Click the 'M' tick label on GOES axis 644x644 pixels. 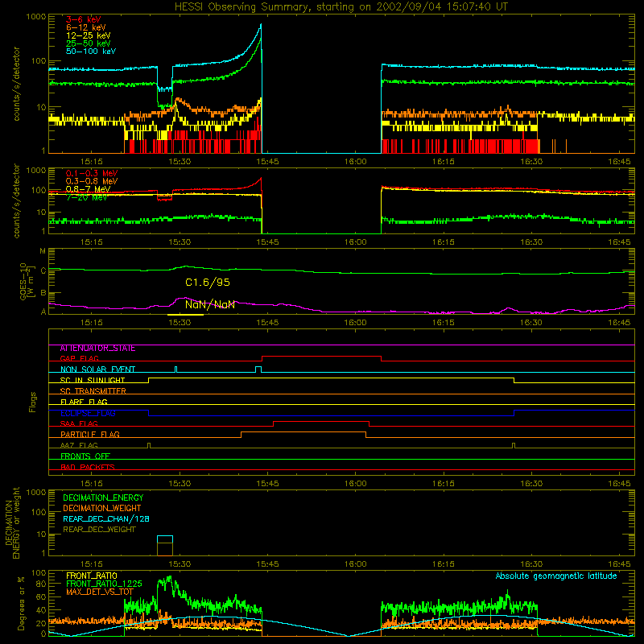(43, 251)
